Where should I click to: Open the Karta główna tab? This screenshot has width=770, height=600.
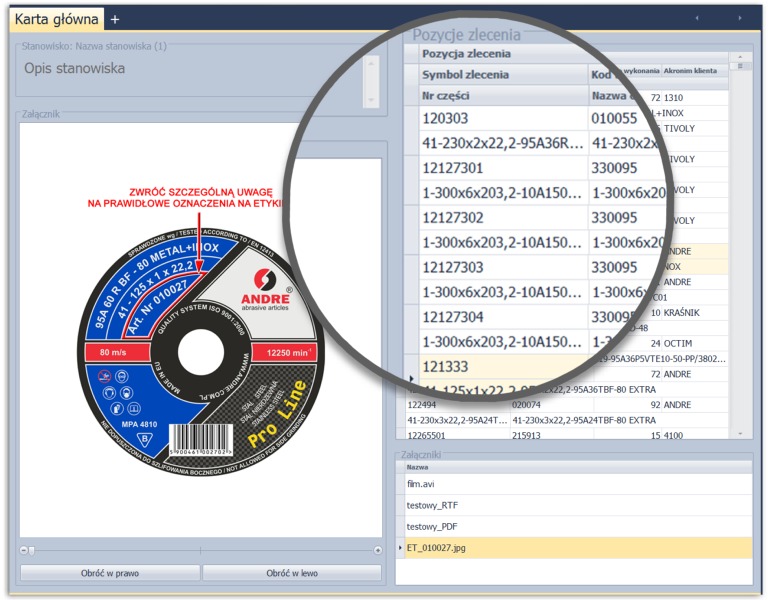point(56,19)
